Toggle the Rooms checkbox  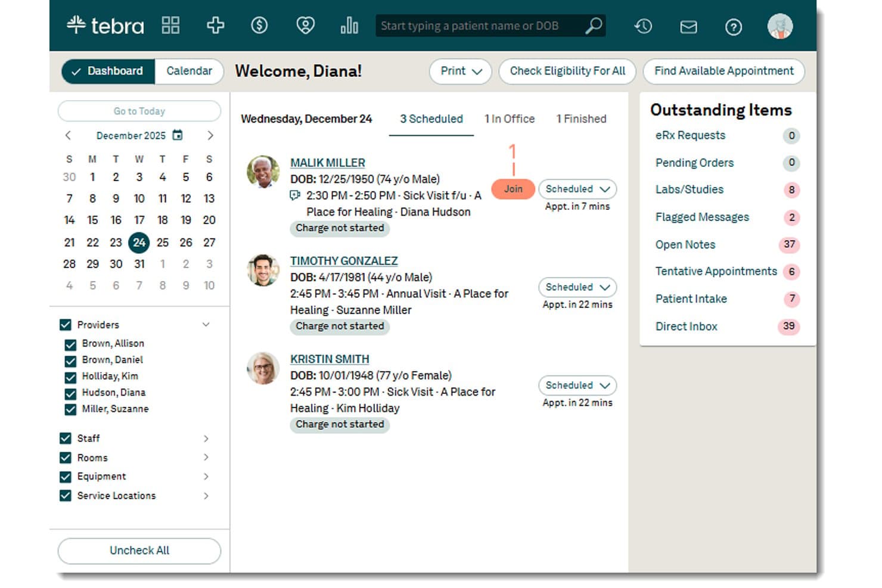[x=66, y=458]
